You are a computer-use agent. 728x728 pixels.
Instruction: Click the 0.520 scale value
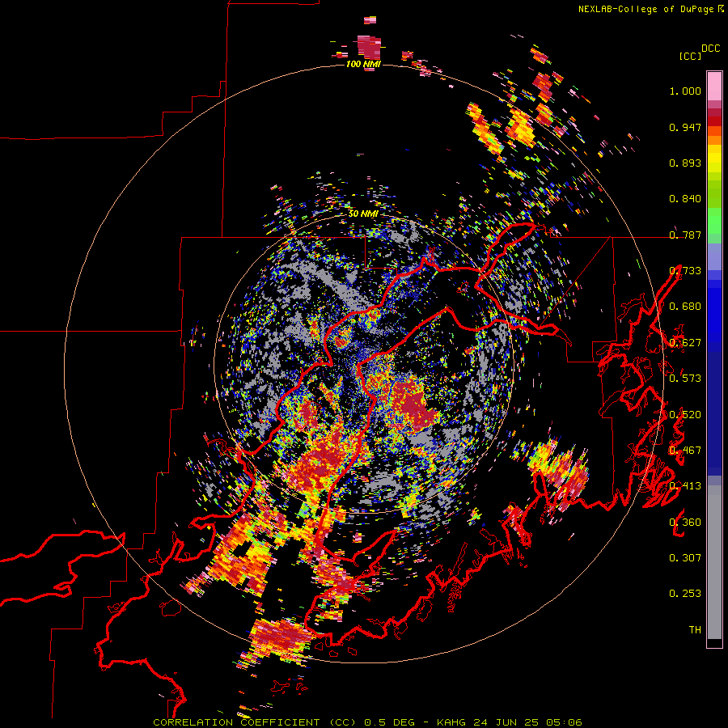[x=685, y=415]
